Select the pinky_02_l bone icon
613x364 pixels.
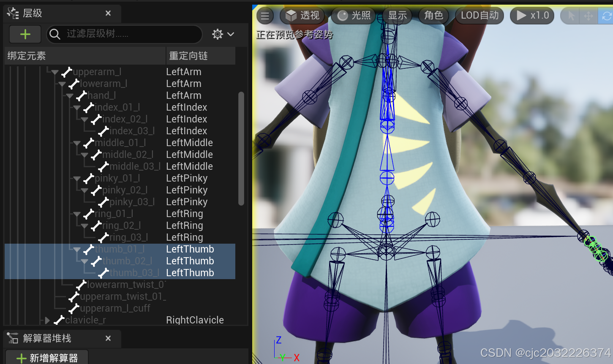click(x=96, y=190)
